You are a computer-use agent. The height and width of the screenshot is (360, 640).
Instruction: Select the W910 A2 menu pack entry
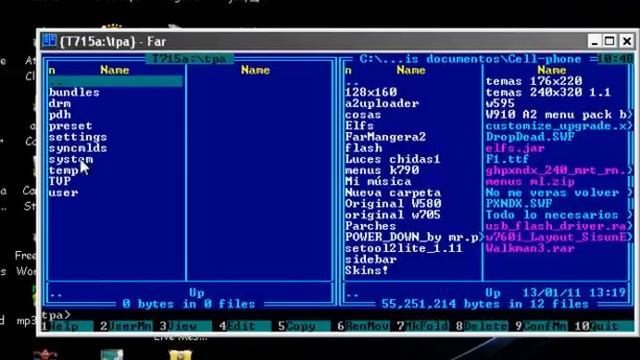(556, 115)
